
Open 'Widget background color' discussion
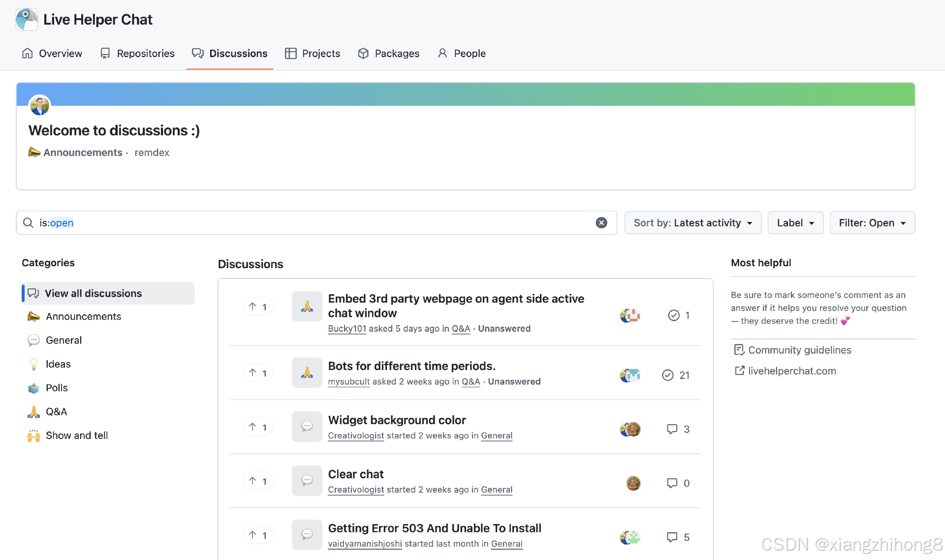(397, 420)
